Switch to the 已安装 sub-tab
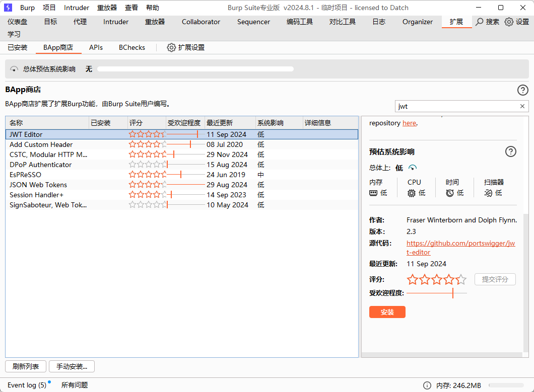Screen dimensions: 534x392 pos(17,48)
